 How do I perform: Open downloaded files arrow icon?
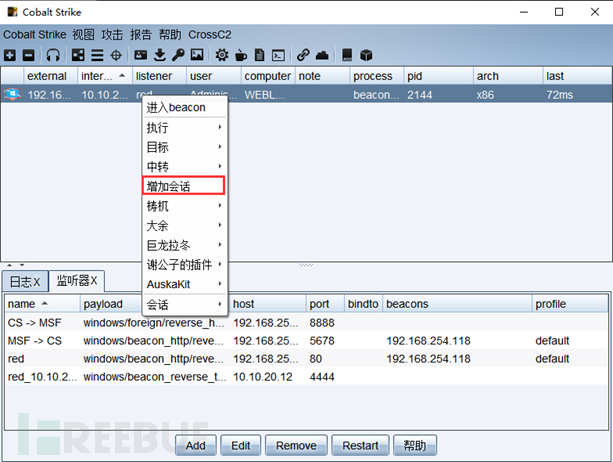160,55
